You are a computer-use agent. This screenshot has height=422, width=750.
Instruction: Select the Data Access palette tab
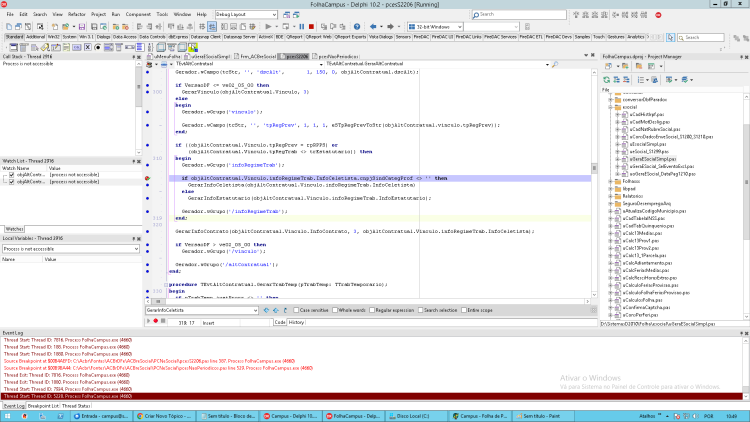click(x=125, y=37)
